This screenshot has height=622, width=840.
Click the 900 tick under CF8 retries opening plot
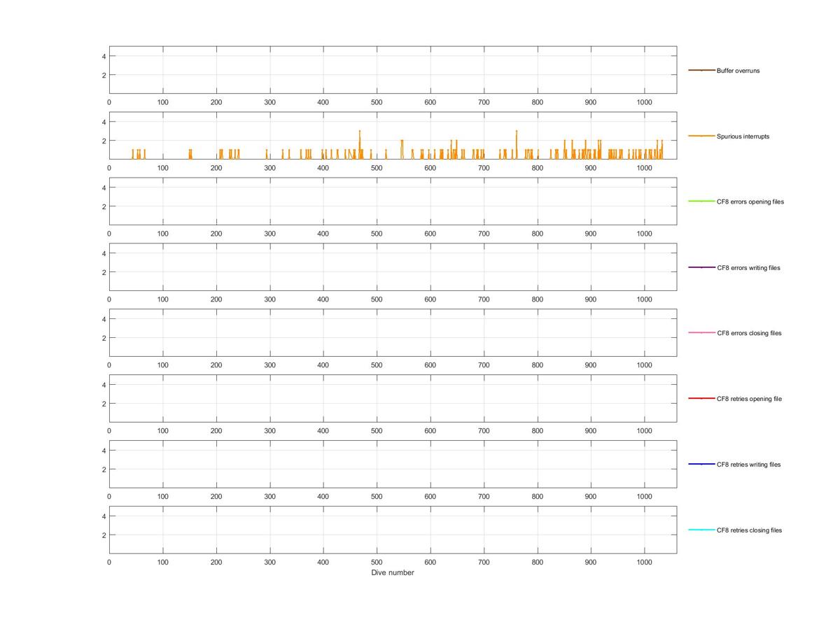pos(591,431)
